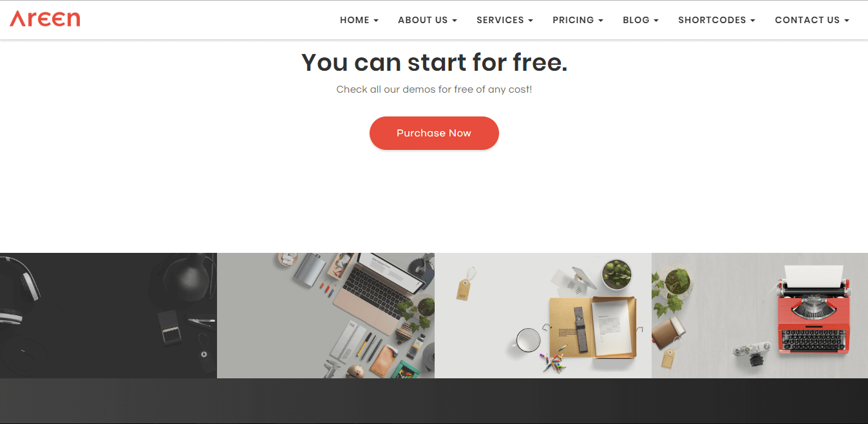Image resolution: width=868 pixels, height=424 pixels.
Task: Open the dark headphones portfolio image
Action: click(108, 315)
